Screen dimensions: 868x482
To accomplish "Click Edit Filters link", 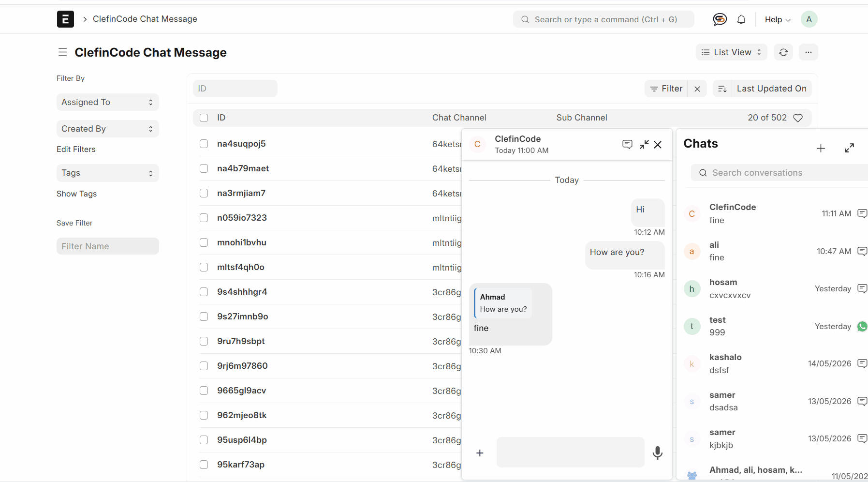I will (x=76, y=149).
